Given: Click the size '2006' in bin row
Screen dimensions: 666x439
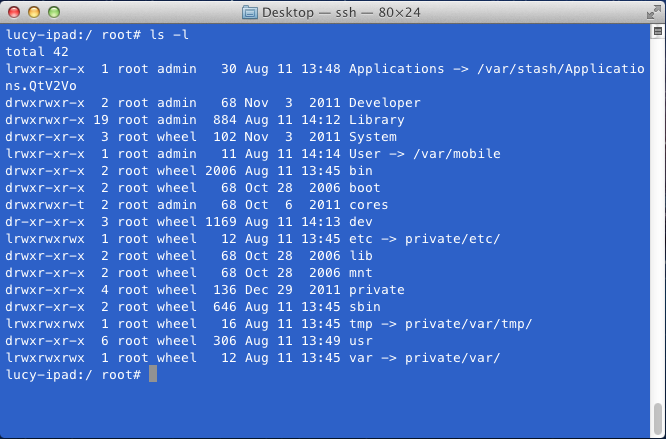Looking at the screenshot, I should click(221, 171).
